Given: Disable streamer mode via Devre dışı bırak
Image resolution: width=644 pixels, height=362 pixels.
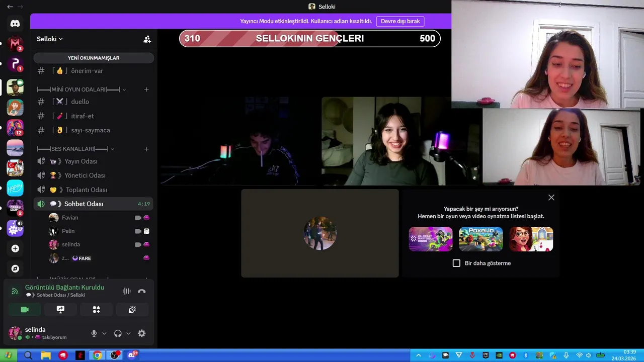Looking at the screenshot, I should point(400,21).
